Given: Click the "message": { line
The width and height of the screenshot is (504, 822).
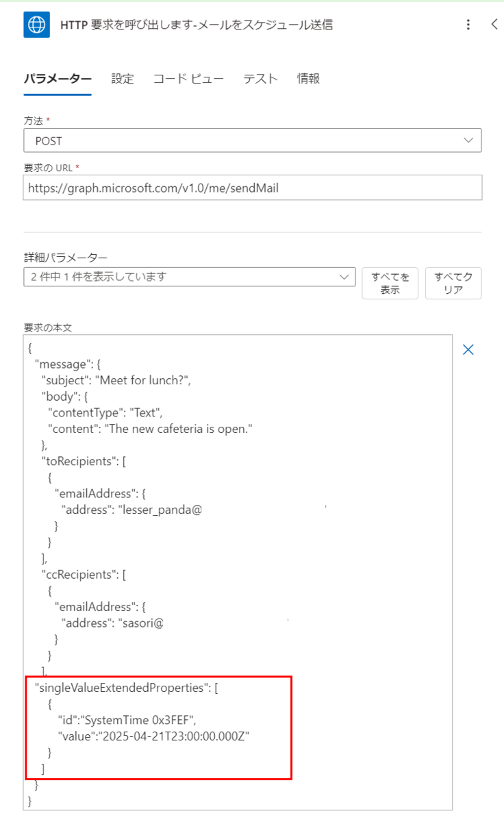Looking at the screenshot, I should tap(68, 364).
